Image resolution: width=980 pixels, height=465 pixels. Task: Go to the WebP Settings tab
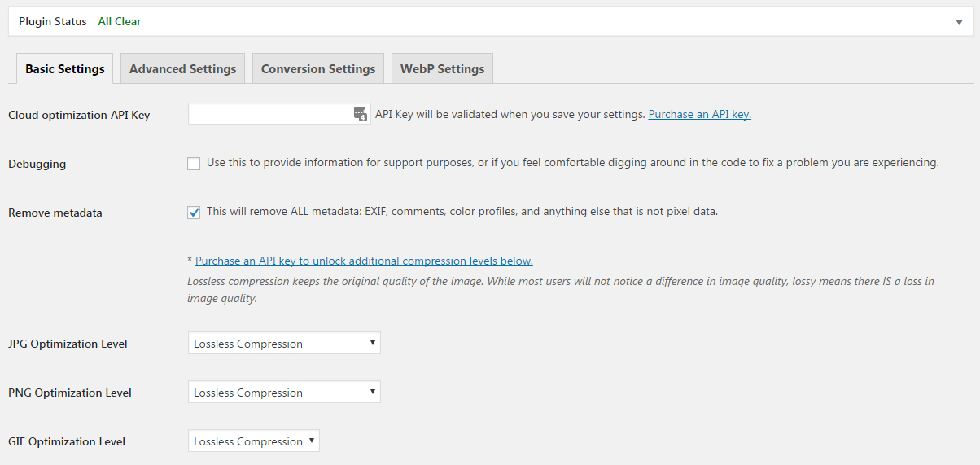pos(442,69)
